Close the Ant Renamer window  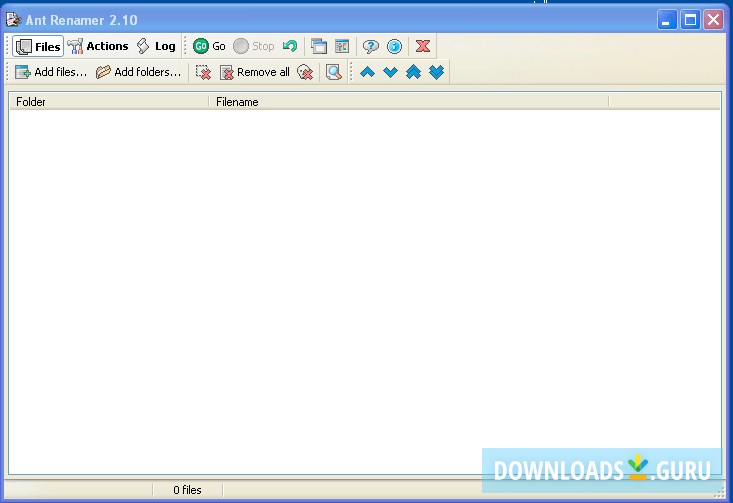713,20
